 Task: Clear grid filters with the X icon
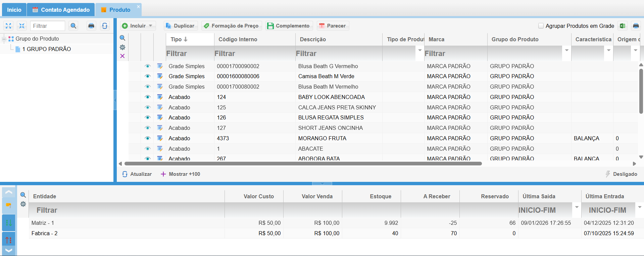click(122, 56)
